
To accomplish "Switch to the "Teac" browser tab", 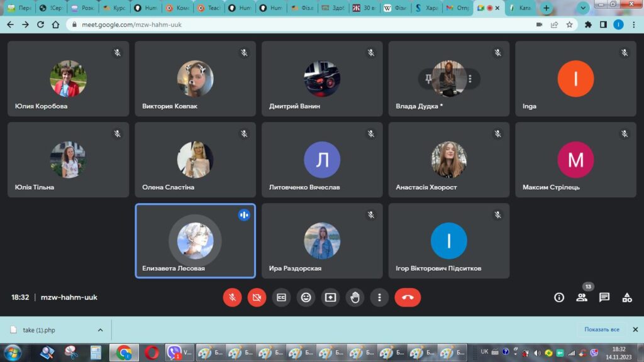I will tap(209, 8).
